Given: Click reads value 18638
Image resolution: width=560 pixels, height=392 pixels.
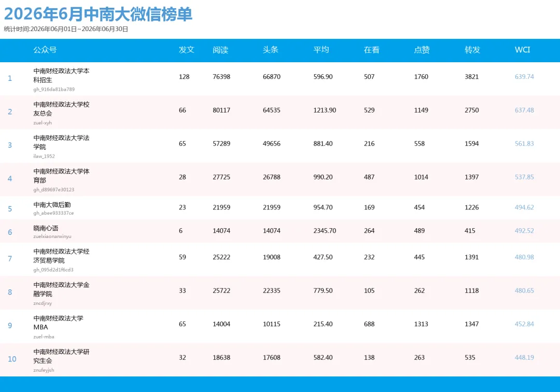Looking at the screenshot, I should 221,357.
